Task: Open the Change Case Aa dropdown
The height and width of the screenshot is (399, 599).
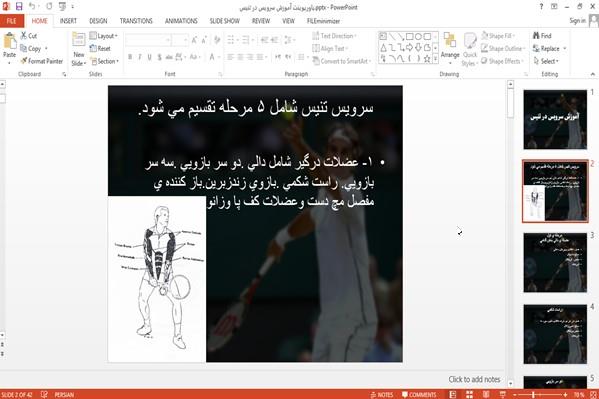Action: (x=194, y=57)
